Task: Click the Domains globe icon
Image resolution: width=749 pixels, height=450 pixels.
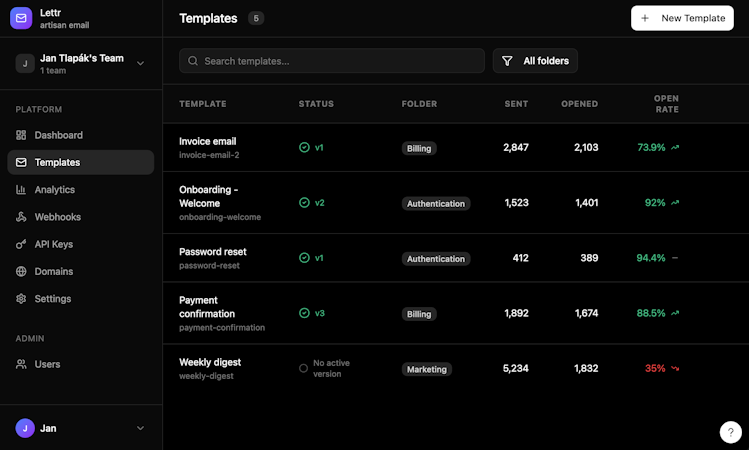Action: [x=22, y=271]
